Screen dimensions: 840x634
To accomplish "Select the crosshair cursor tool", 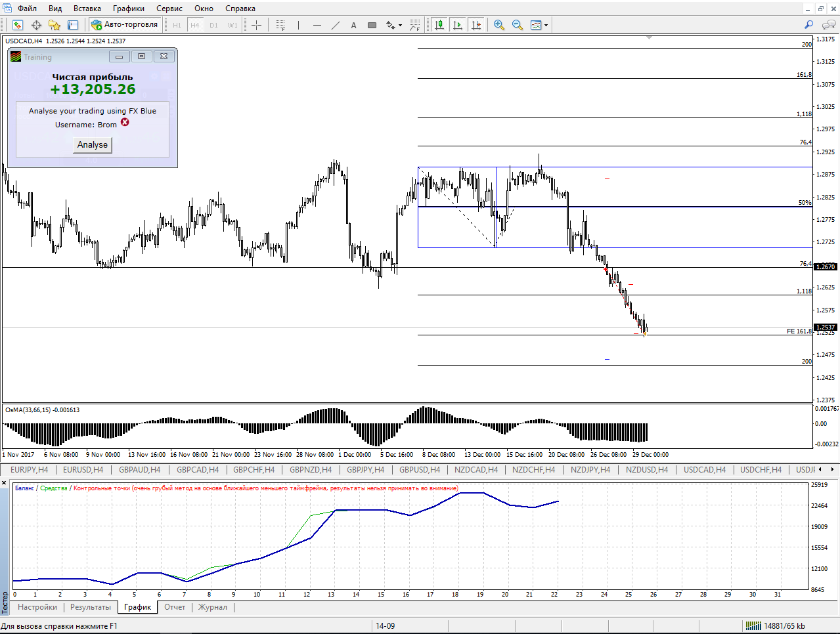I will [257, 25].
